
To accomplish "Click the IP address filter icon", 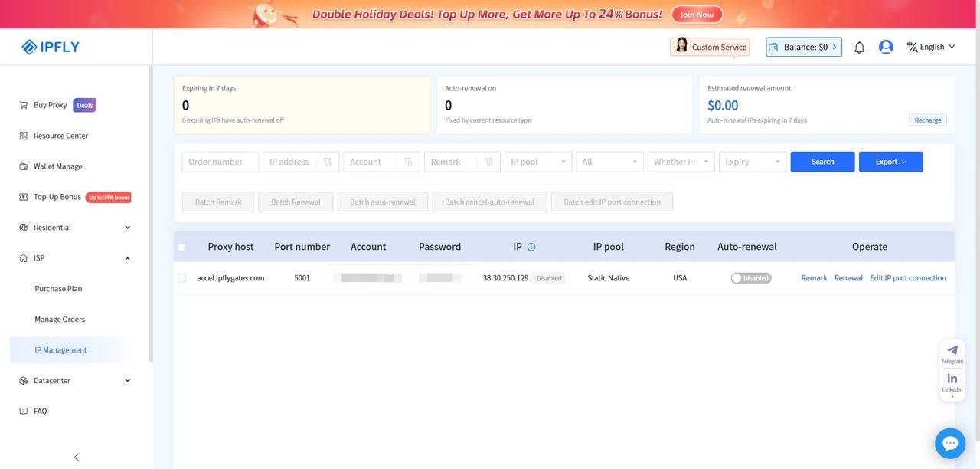I will pos(327,162).
